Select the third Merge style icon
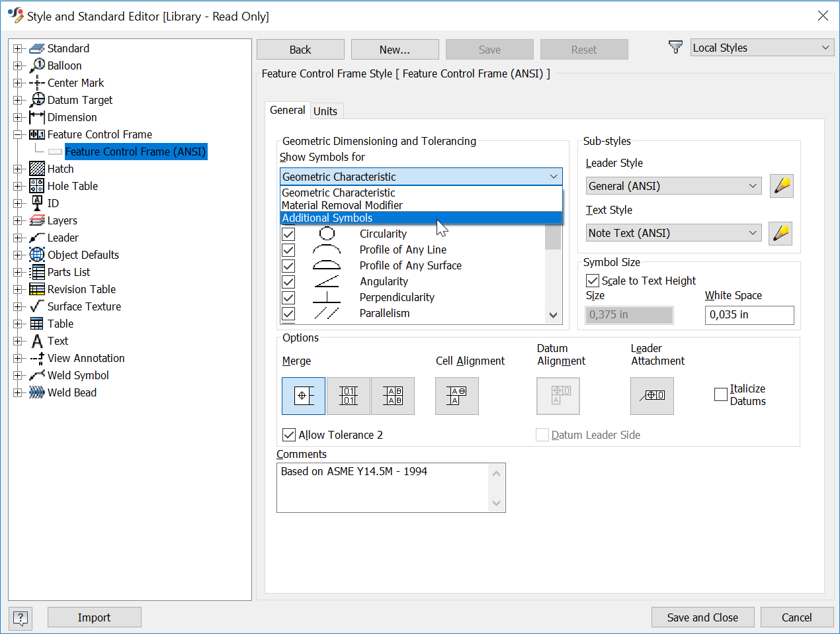Image resolution: width=840 pixels, height=634 pixels. [x=393, y=396]
